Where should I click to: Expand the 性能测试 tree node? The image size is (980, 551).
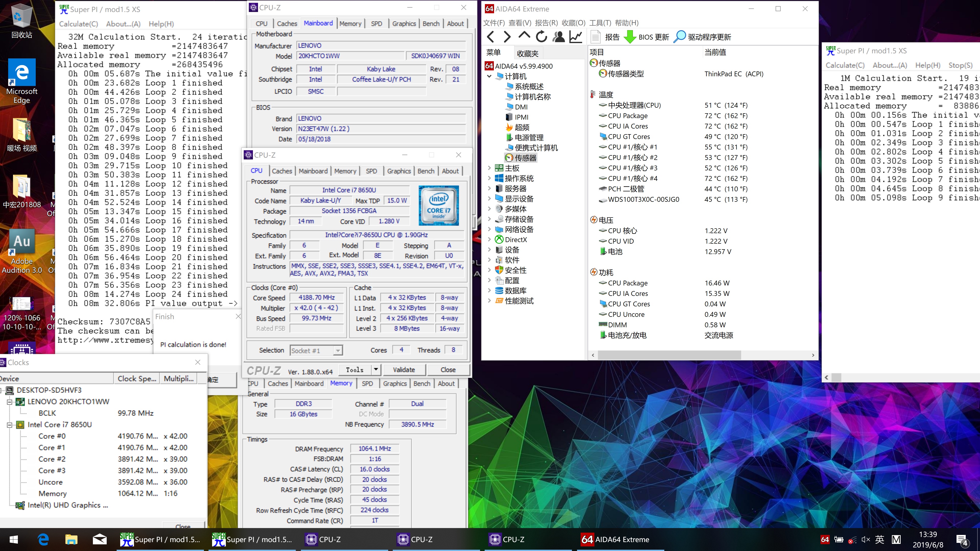coord(489,300)
